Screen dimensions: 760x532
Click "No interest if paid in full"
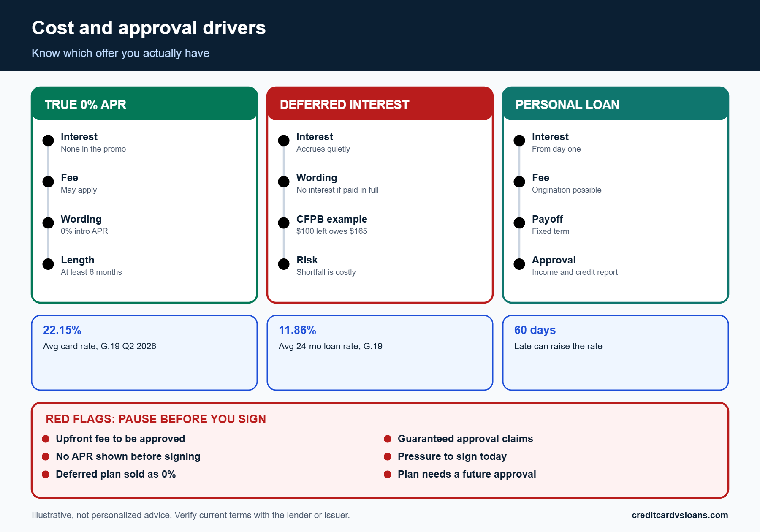(337, 190)
